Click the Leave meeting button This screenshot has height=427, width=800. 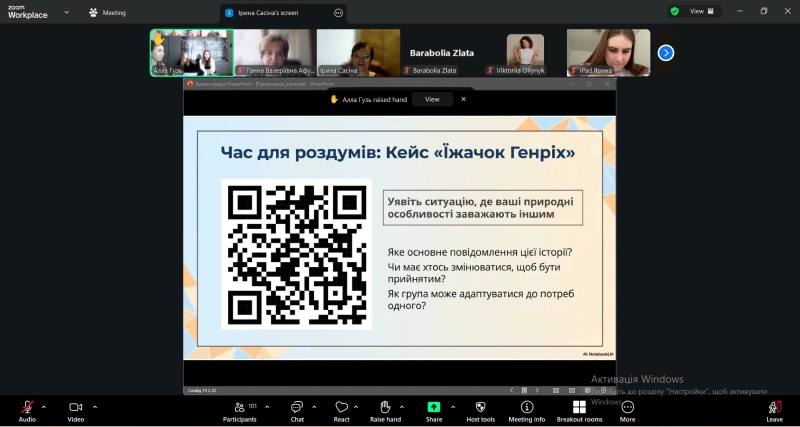click(x=774, y=411)
